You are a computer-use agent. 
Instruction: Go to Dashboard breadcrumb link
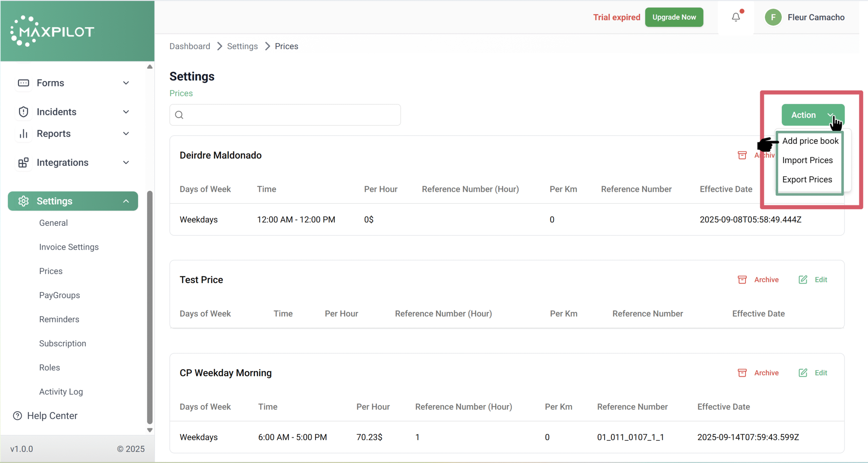coord(190,46)
